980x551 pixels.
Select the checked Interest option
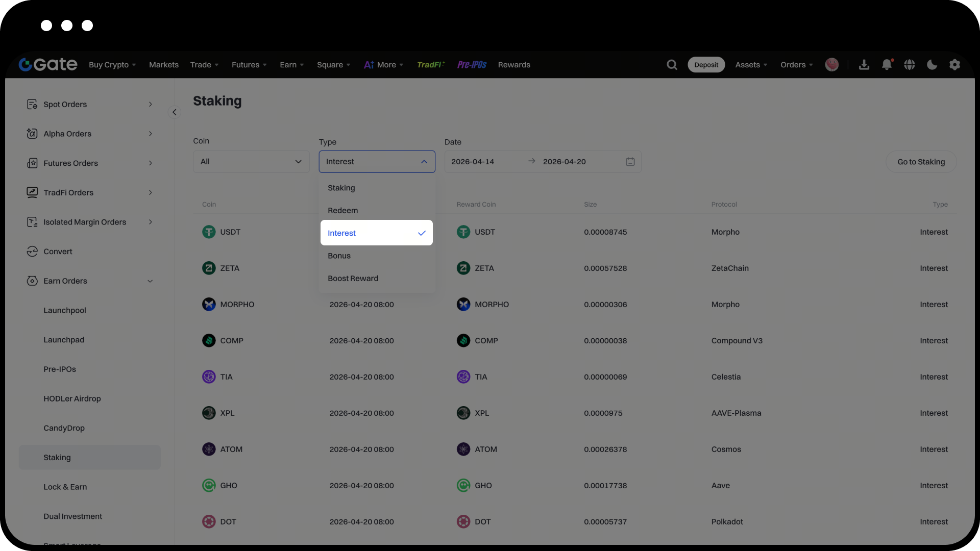click(x=376, y=233)
